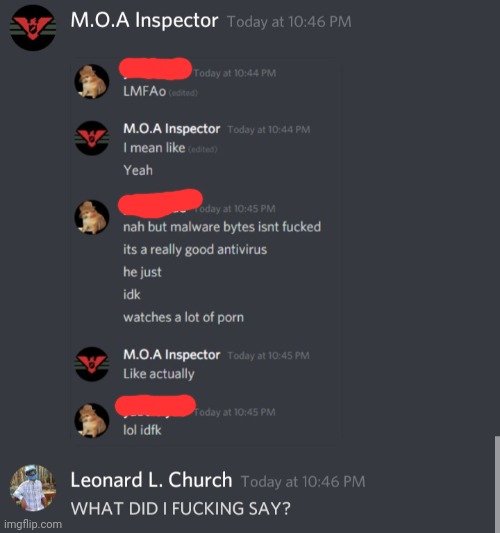Viewport: 500px width, 533px height.
Task: Click M.O.A Inspector name above 'I mean like'
Action: [172, 129]
